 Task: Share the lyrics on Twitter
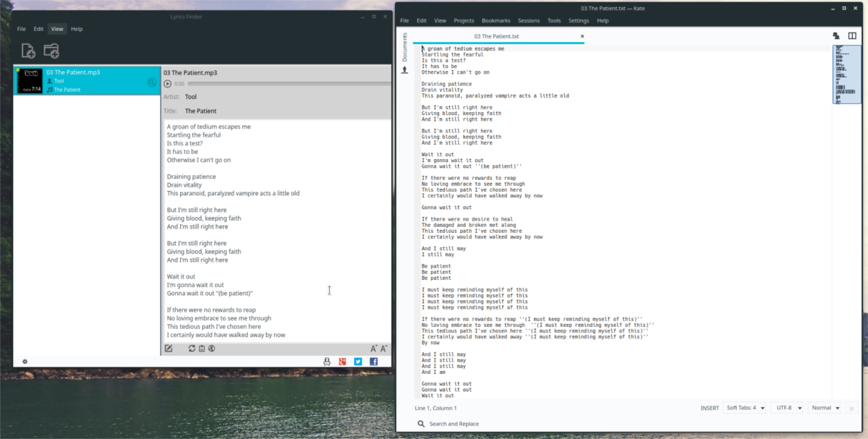pyautogui.click(x=358, y=362)
